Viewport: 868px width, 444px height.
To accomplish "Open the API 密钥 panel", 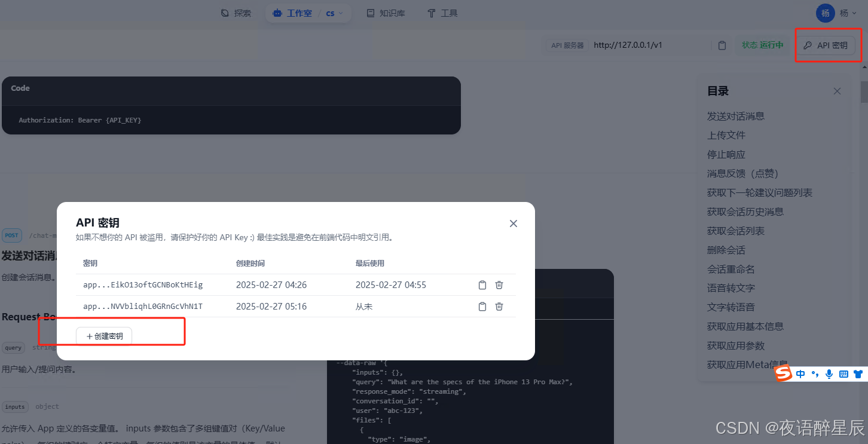I will [827, 45].
